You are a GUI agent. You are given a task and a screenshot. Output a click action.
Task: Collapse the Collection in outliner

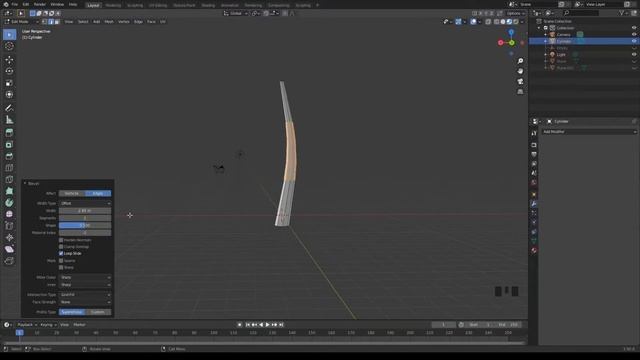point(539,28)
